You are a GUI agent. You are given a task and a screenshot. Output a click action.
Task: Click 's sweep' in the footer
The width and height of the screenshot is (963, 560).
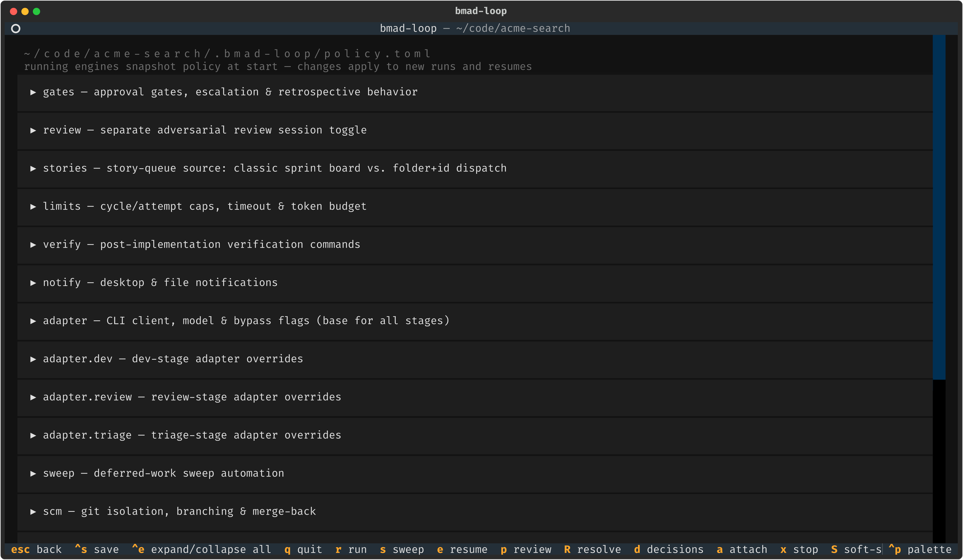[x=402, y=549]
